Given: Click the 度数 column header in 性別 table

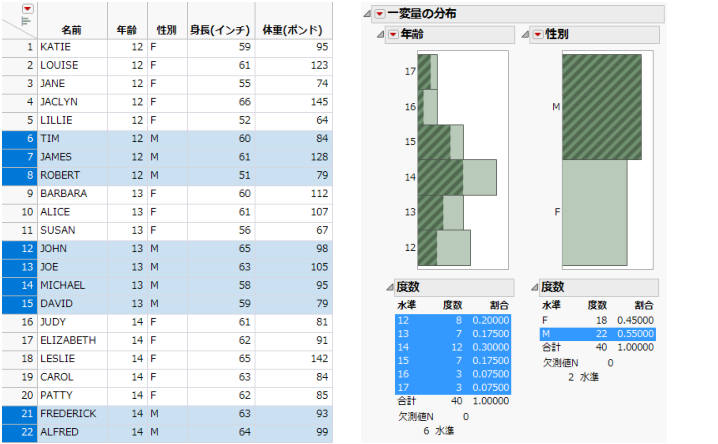Looking at the screenshot, I should 597,306.
